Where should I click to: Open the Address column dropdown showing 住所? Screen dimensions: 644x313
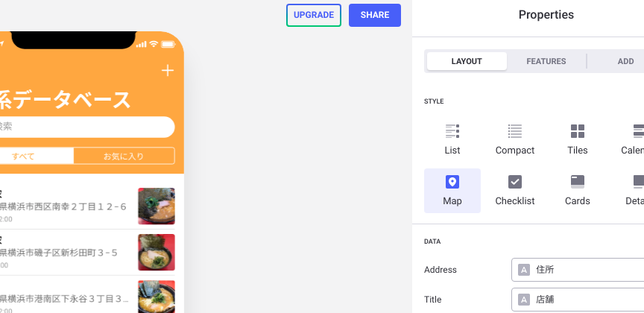(578, 270)
